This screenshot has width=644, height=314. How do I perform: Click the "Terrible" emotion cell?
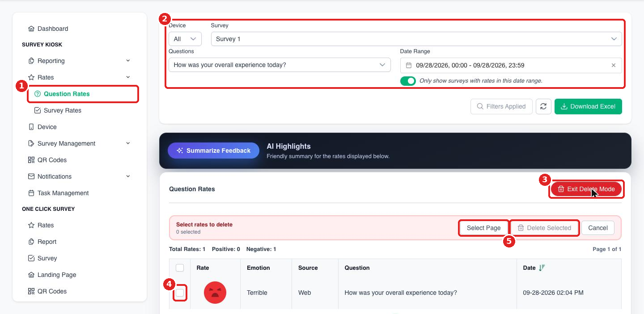click(257, 293)
